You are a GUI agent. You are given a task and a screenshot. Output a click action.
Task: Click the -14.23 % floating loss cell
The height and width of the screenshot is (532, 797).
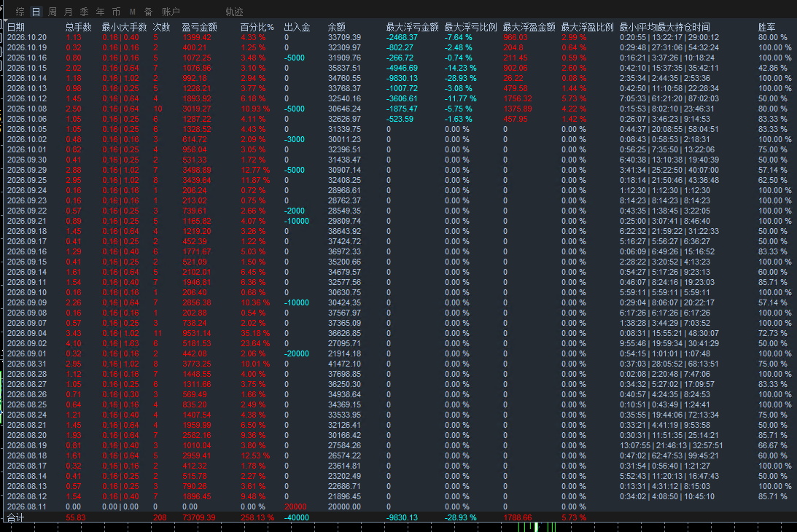461,68
